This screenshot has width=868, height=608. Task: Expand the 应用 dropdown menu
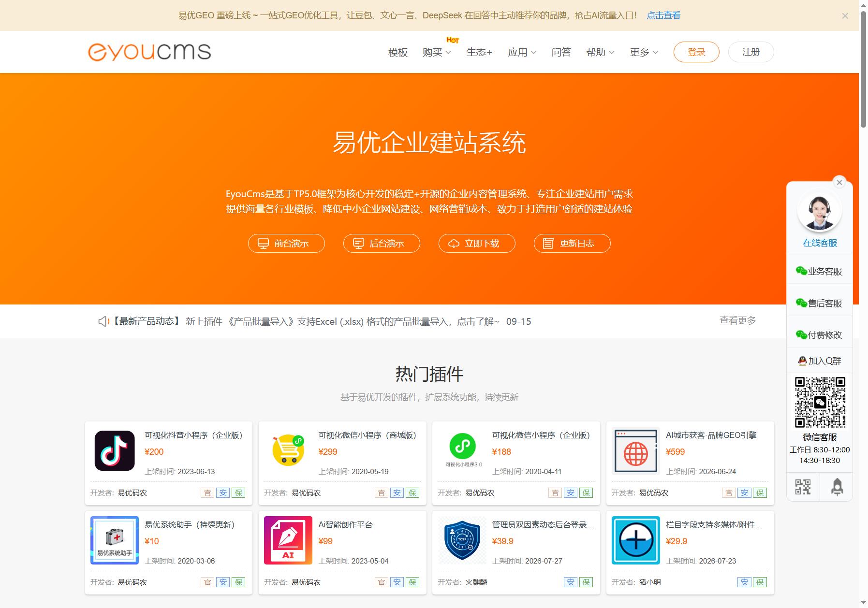[522, 52]
